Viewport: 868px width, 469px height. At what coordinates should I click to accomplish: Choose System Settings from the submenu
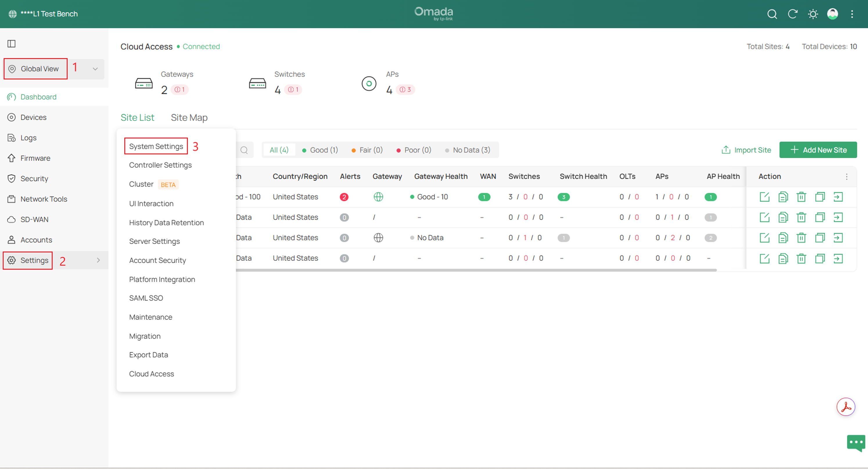tap(156, 146)
